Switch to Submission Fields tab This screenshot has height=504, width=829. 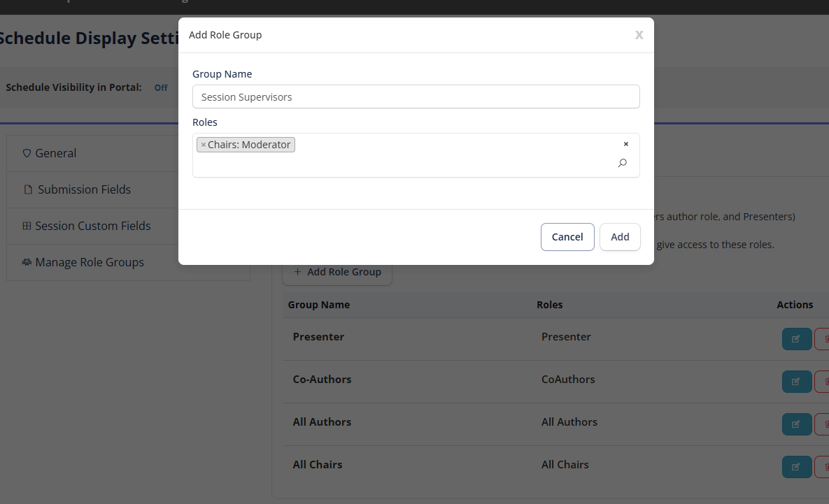point(84,189)
